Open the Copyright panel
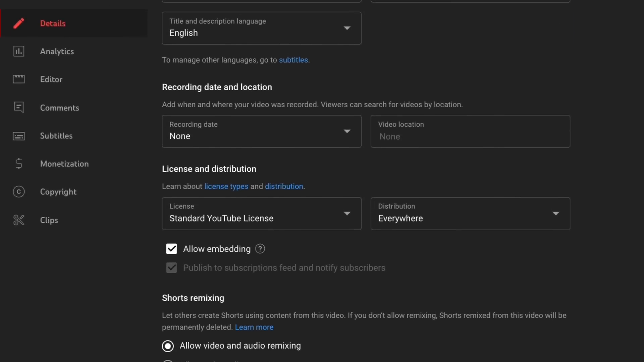Viewport: 644px width, 362px height. click(58, 191)
